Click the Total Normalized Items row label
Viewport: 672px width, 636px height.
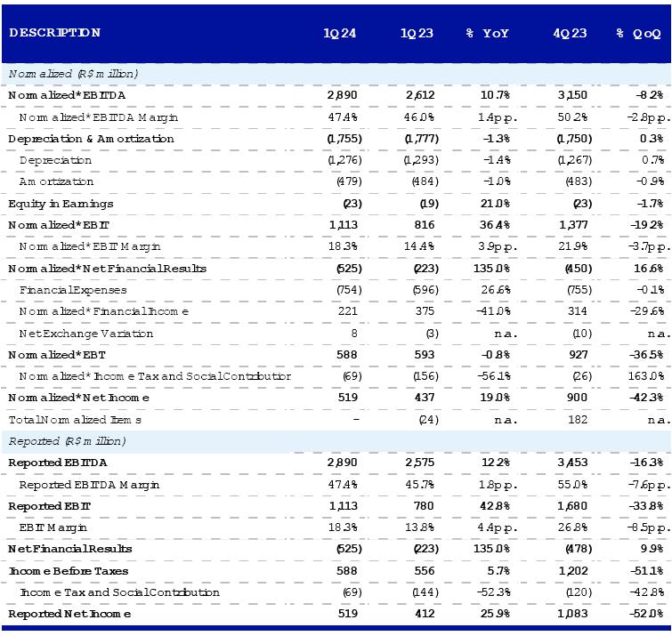(75, 419)
